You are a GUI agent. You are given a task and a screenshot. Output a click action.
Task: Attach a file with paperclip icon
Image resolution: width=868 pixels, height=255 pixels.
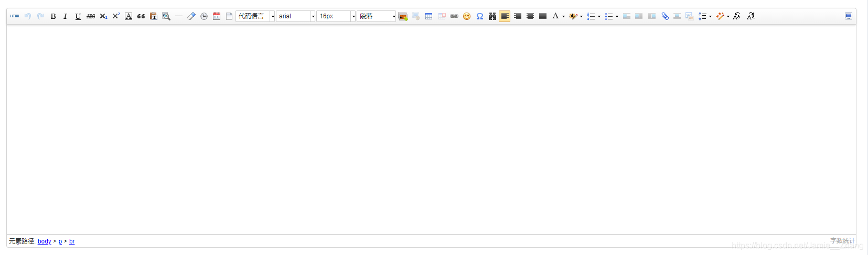(x=665, y=16)
